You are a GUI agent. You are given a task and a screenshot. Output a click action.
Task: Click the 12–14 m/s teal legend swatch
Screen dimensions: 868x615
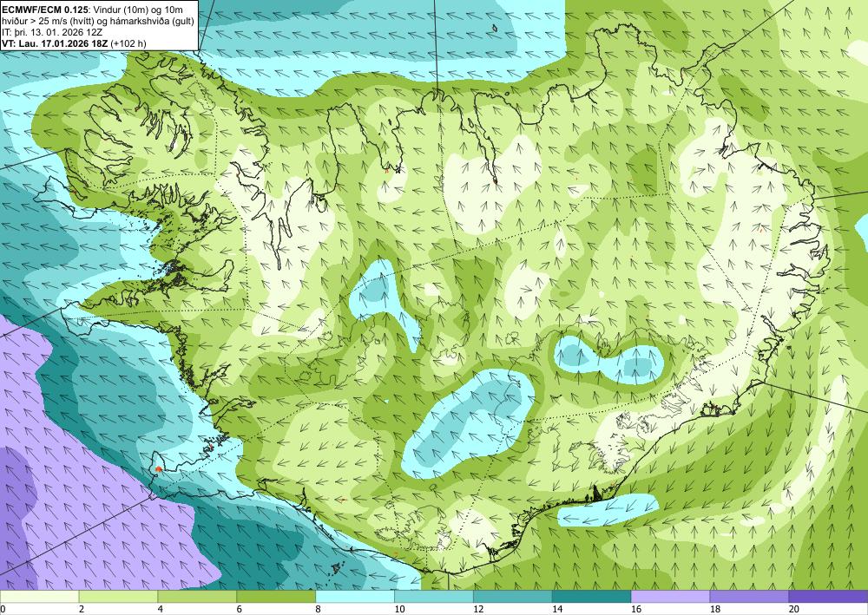[513, 597]
